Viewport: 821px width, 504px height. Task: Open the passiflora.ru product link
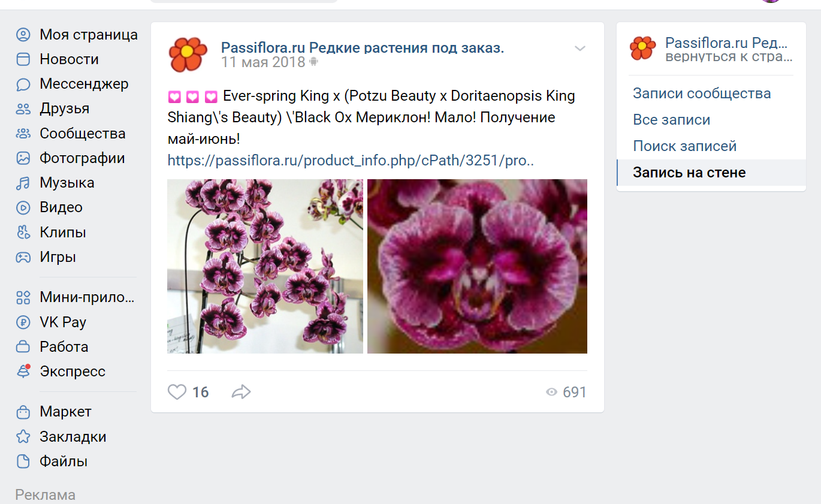tap(351, 161)
